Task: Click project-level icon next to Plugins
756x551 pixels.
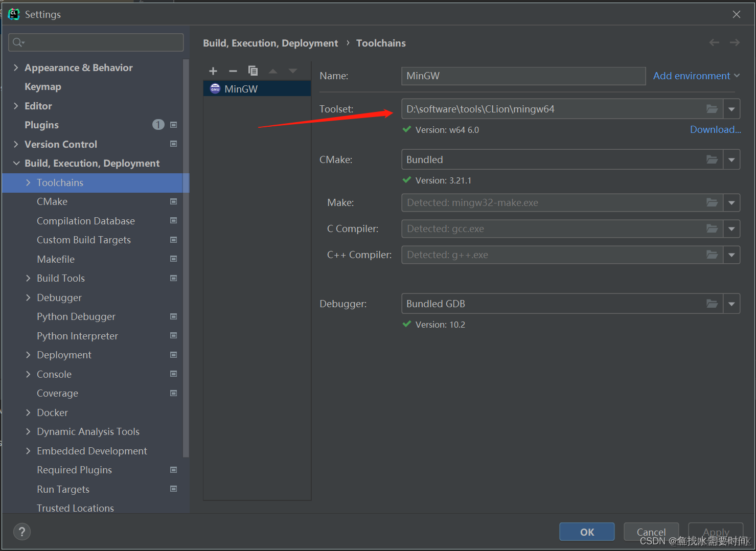Action: [x=173, y=125]
